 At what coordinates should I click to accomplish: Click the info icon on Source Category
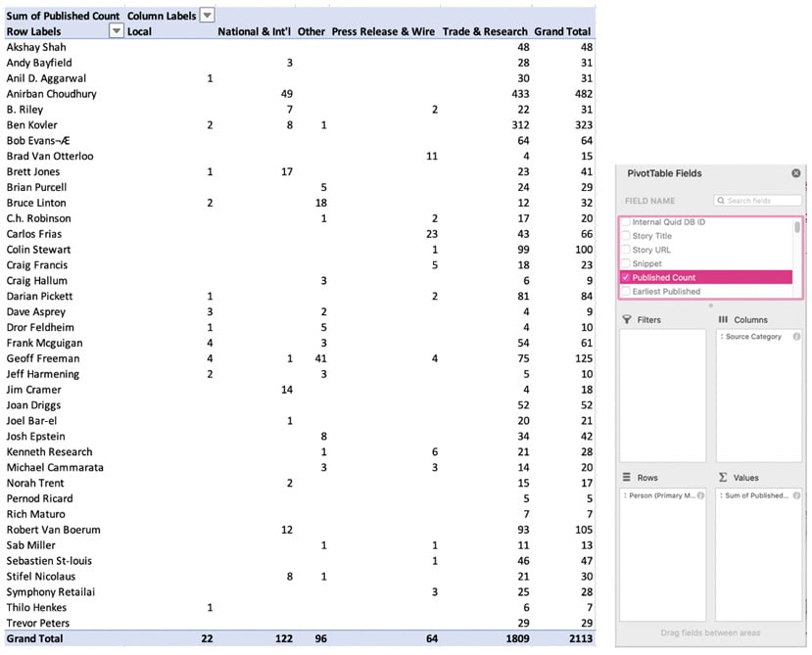[x=796, y=337]
